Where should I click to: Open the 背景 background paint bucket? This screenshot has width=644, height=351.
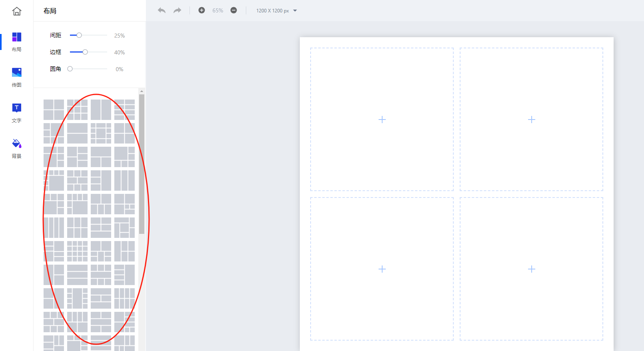coord(16,148)
